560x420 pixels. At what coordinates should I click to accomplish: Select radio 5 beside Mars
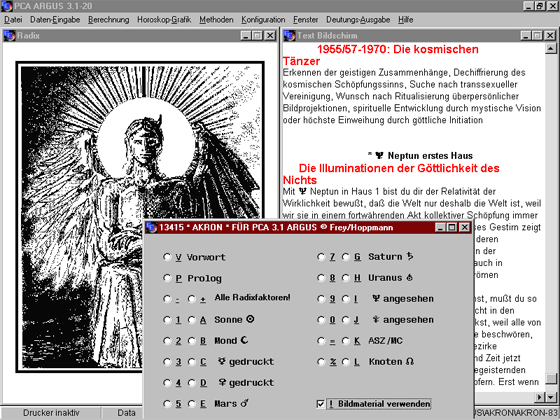[x=167, y=404]
